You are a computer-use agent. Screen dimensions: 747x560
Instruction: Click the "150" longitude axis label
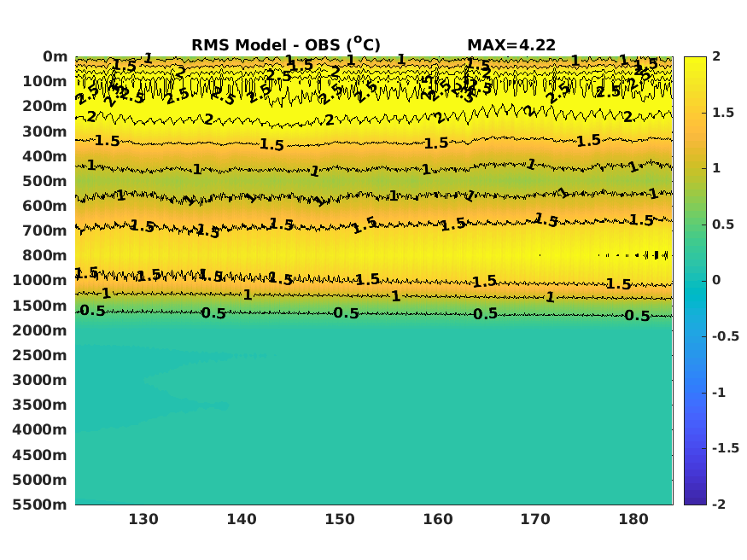pyautogui.click(x=340, y=519)
